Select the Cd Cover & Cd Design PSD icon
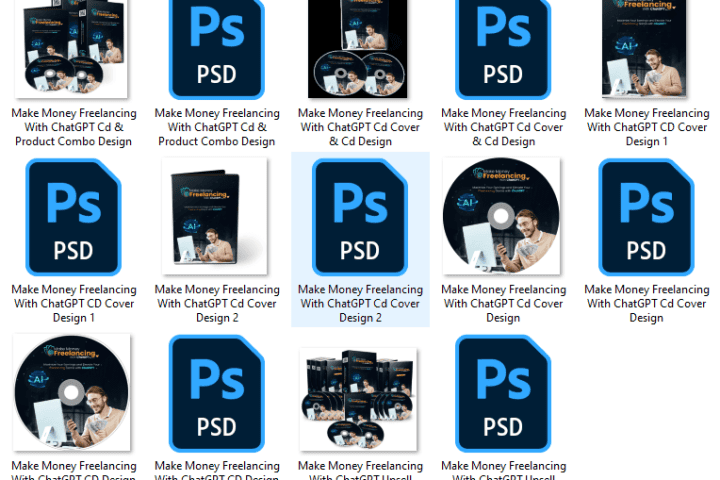Screen dimensions: 720x480 point(503,49)
